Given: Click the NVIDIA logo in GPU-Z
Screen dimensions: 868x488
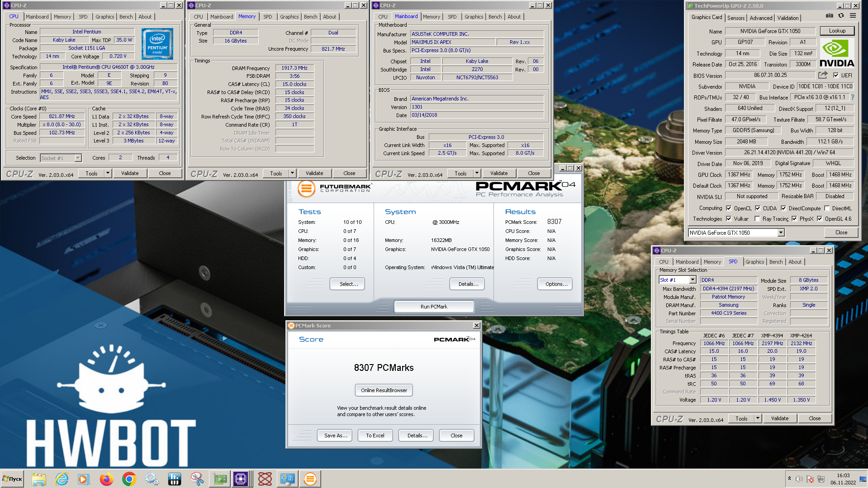Looking at the screenshot, I should [x=837, y=53].
